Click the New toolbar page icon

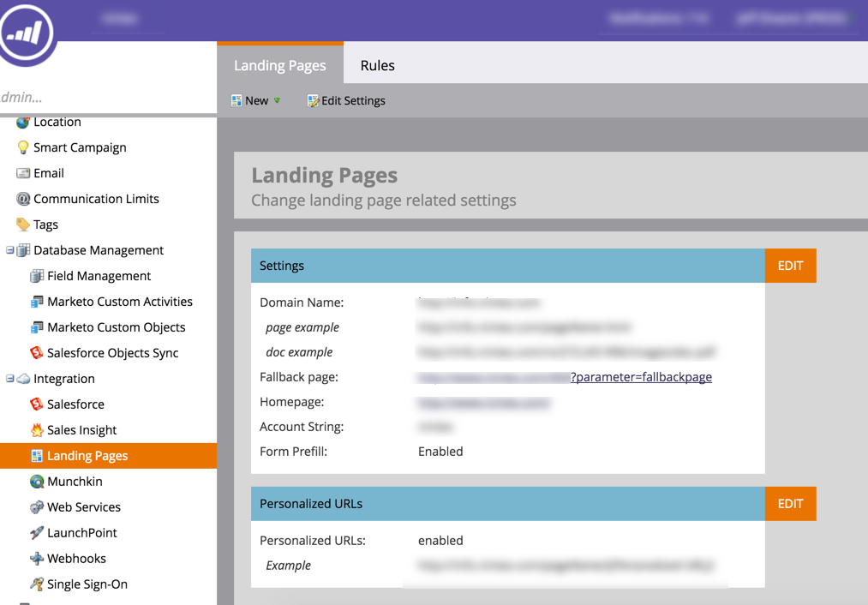236,101
